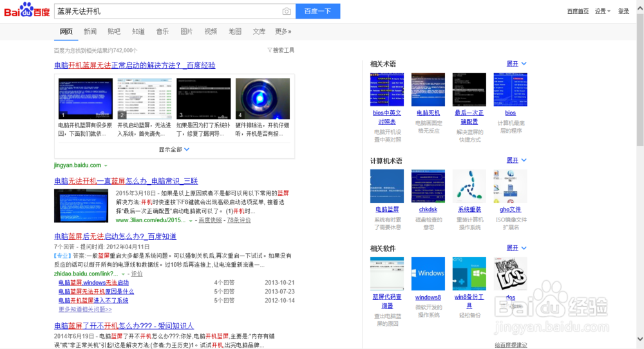The width and height of the screenshot is (644, 349).
Task: Click the Windows 8 logo icon
Action: point(428,274)
